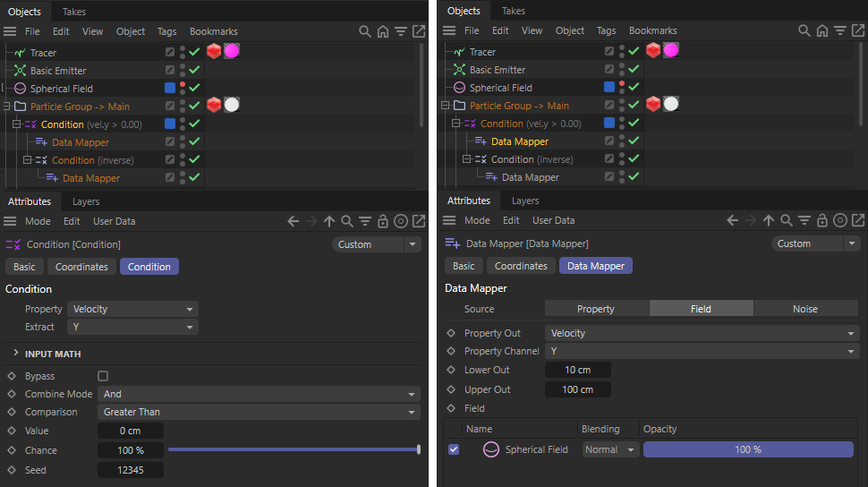
Task: Toggle enable checkmark for left Tracer object
Action: [194, 52]
